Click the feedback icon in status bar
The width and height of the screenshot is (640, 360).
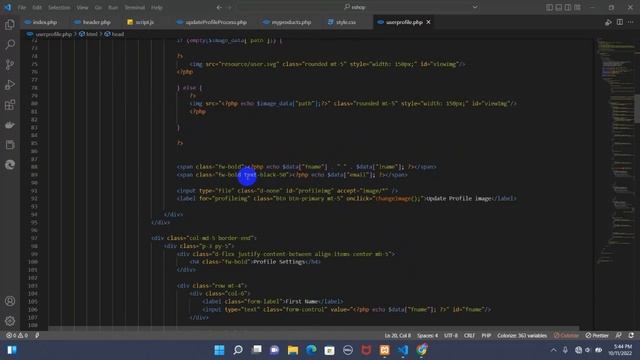(x=619, y=336)
